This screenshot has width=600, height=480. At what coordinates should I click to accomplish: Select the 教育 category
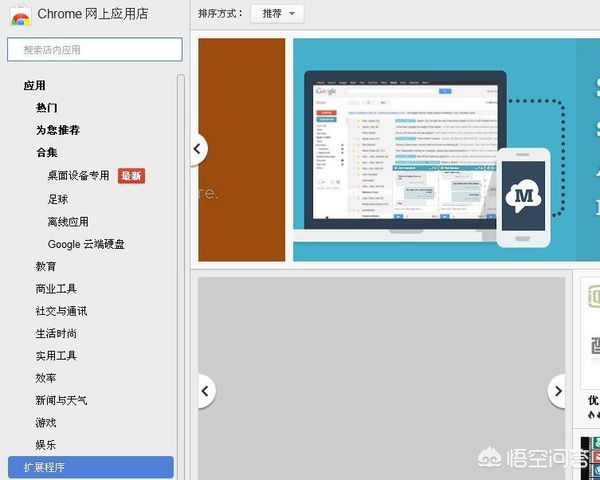coord(46,266)
